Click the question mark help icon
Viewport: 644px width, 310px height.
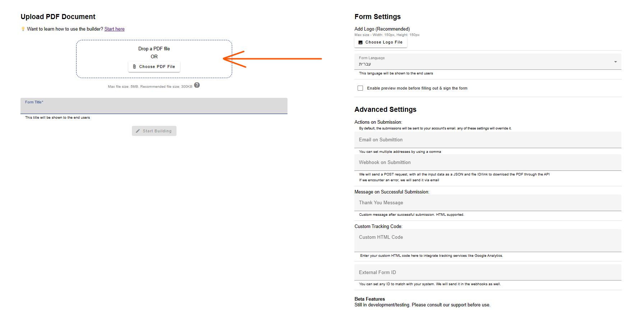coord(197,85)
